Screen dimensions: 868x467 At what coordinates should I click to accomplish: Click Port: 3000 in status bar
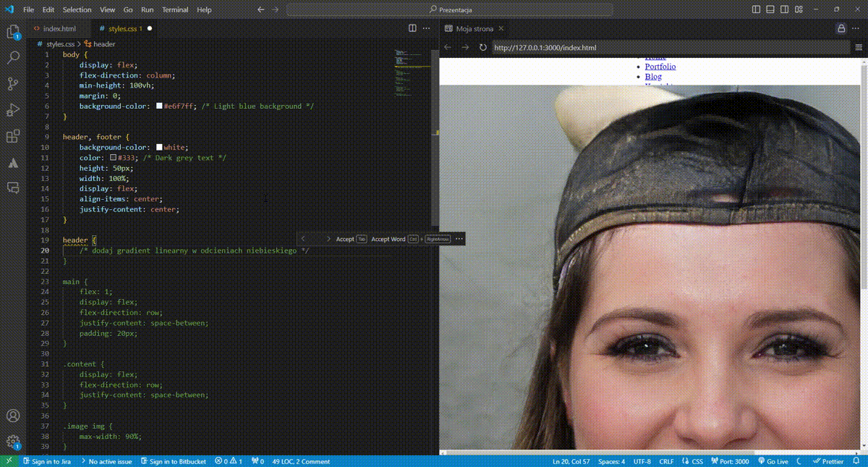coord(730,461)
